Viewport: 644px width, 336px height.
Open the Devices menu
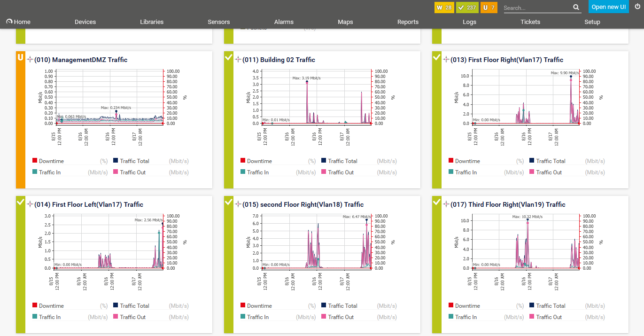85,22
